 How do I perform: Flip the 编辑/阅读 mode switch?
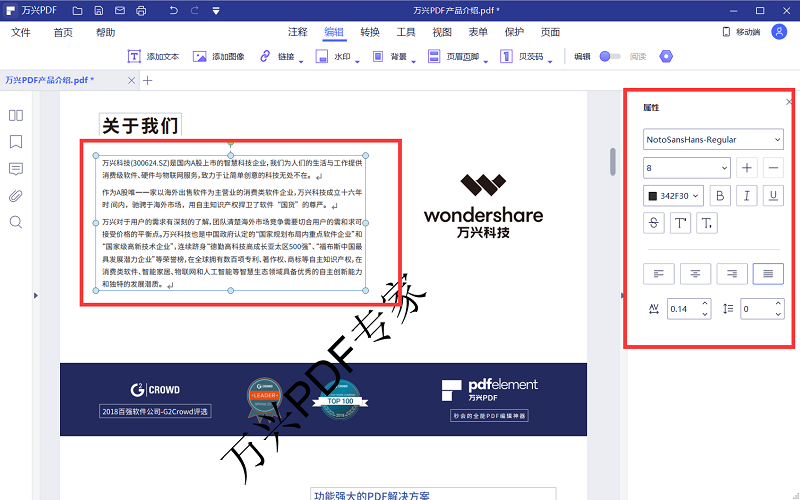(609, 57)
